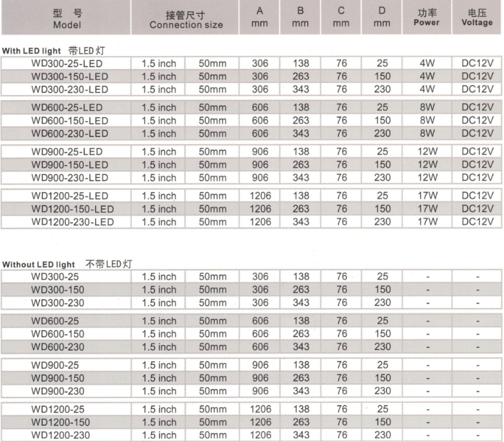Click the 17W power value in WD1200-25-LED row
The width and height of the screenshot is (504, 442).
click(428, 196)
